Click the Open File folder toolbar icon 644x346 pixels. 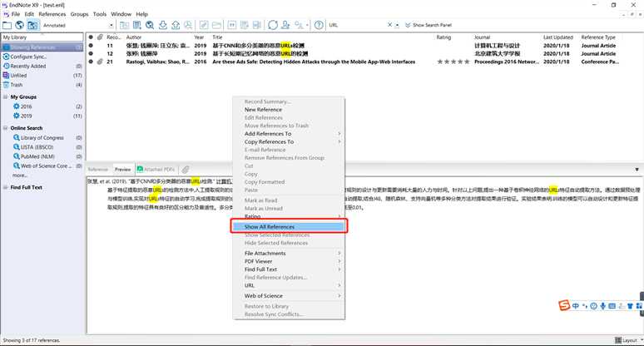coord(216,26)
